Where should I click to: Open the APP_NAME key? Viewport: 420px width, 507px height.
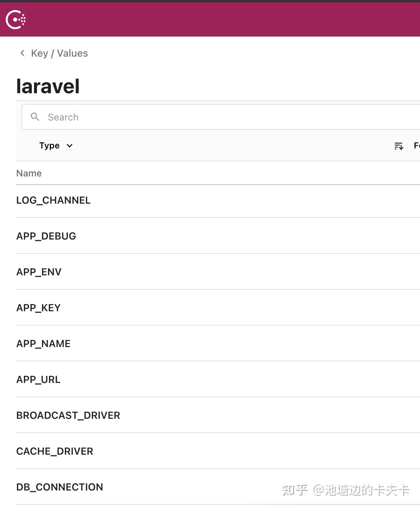43,343
